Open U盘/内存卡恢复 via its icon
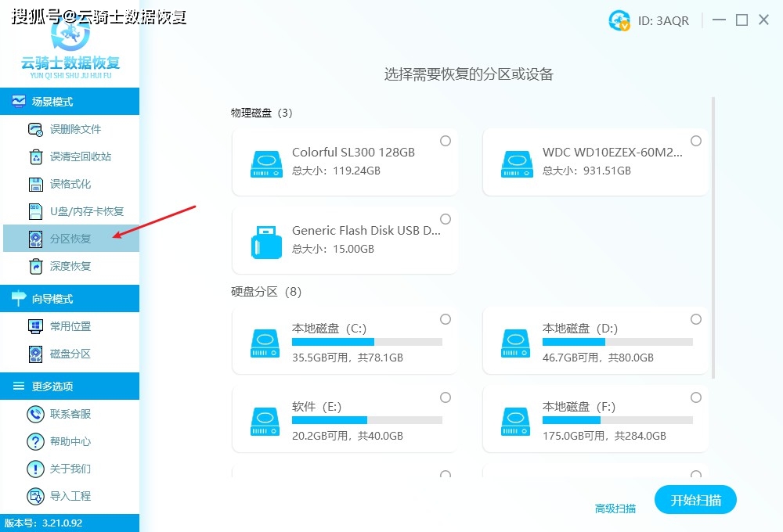783x532 pixels. point(36,212)
